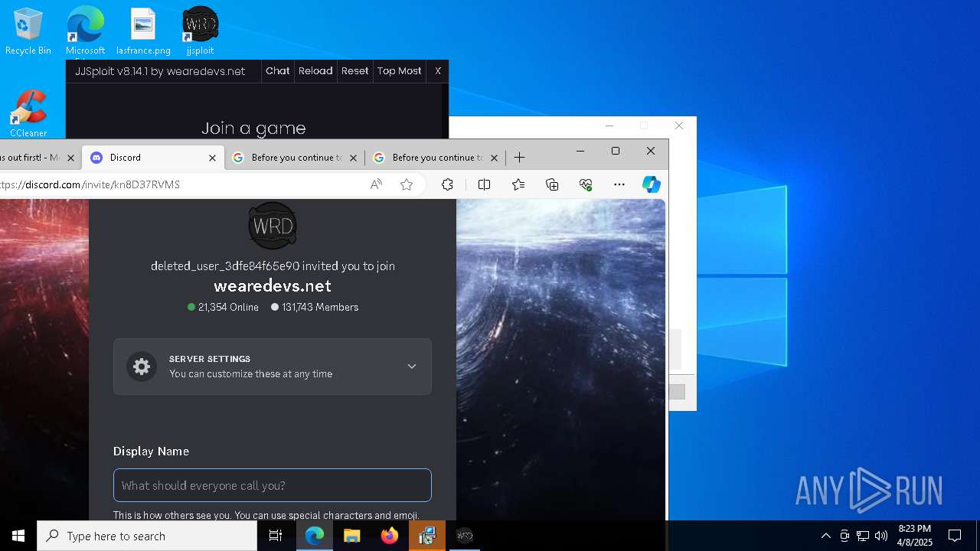
Task: Close the first 'Before you continue' tab
Action: pyautogui.click(x=353, y=158)
